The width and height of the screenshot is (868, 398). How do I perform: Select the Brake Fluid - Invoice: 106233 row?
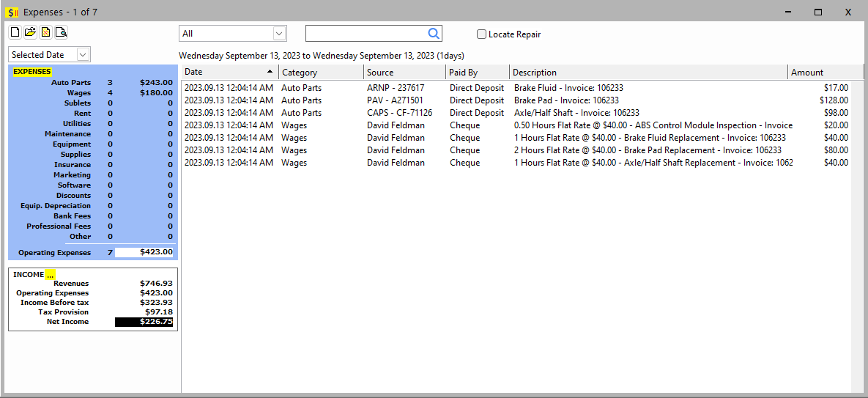pos(516,87)
